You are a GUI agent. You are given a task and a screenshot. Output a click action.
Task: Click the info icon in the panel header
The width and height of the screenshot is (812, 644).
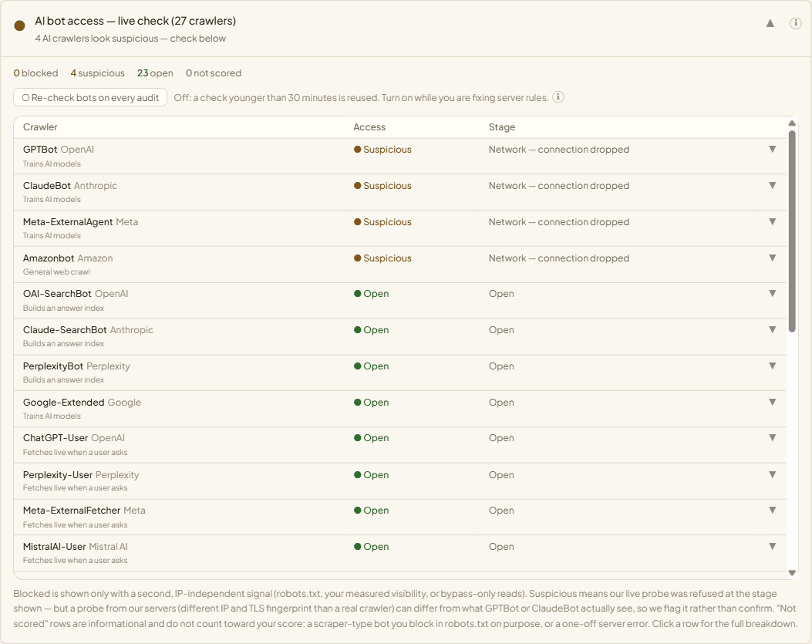pos(796,23)
